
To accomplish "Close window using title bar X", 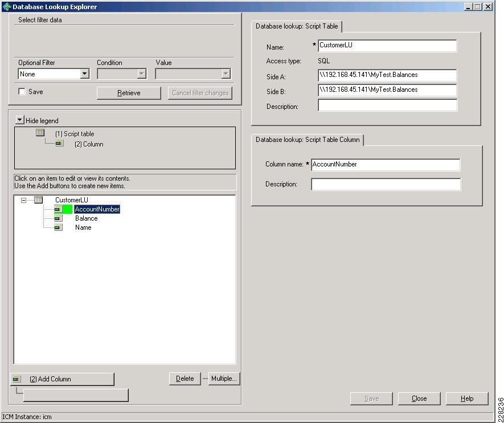I will [x=488, y=6].
